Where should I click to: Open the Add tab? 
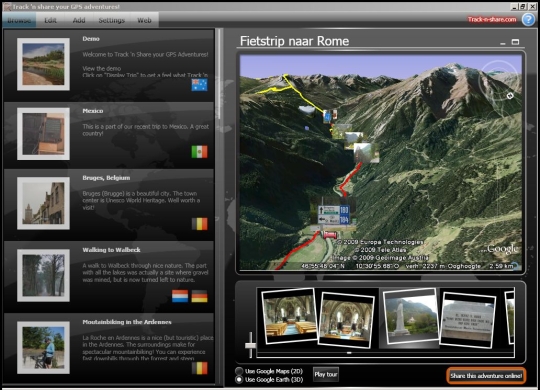pyautogui.click(x=79, y=20)
